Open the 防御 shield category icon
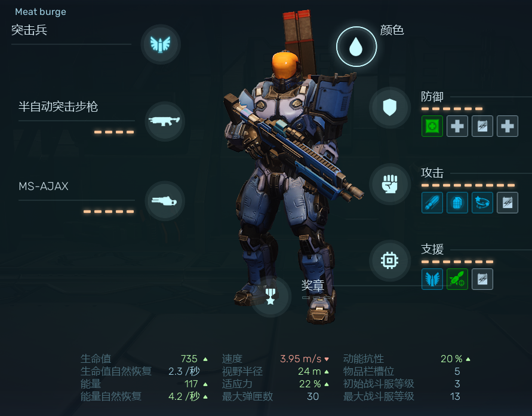Image resolution: width=532 pixels, height=416 pixels. (x=390, y=108)
